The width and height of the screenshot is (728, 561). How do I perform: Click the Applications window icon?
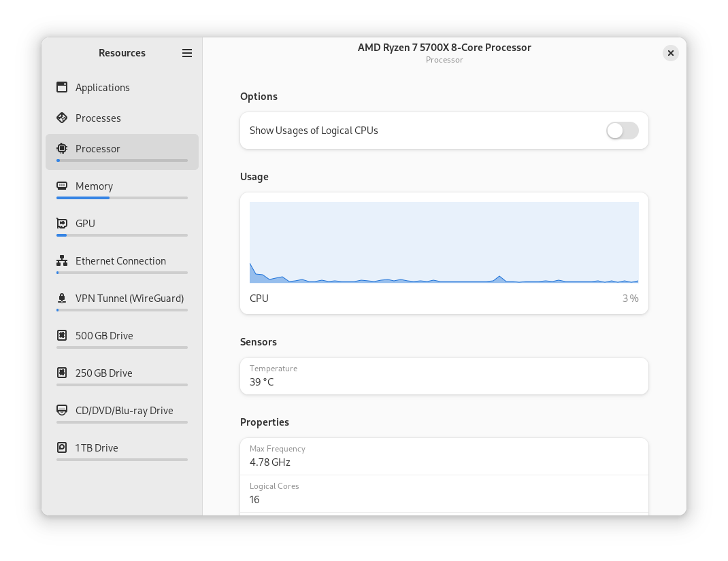(62, 87)
